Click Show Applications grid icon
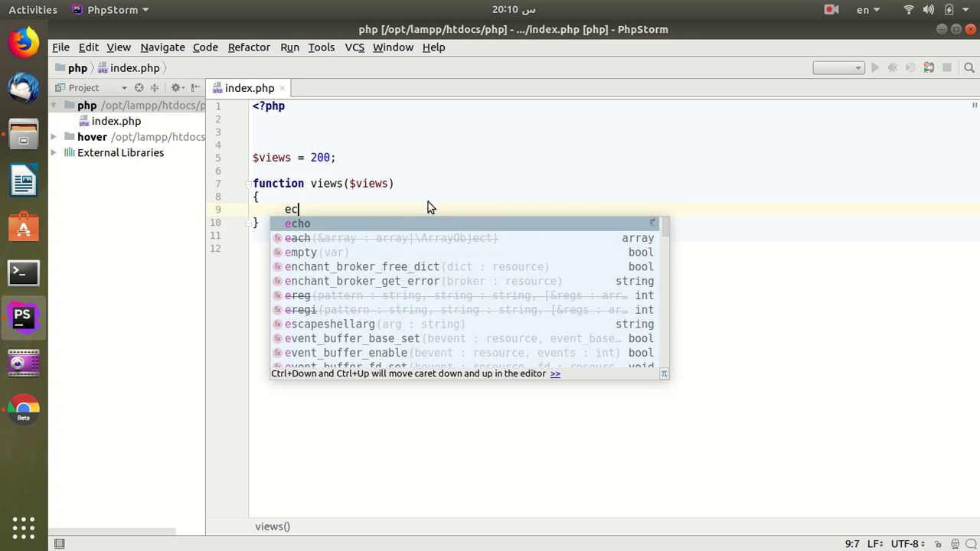 (x=24, y=527)
